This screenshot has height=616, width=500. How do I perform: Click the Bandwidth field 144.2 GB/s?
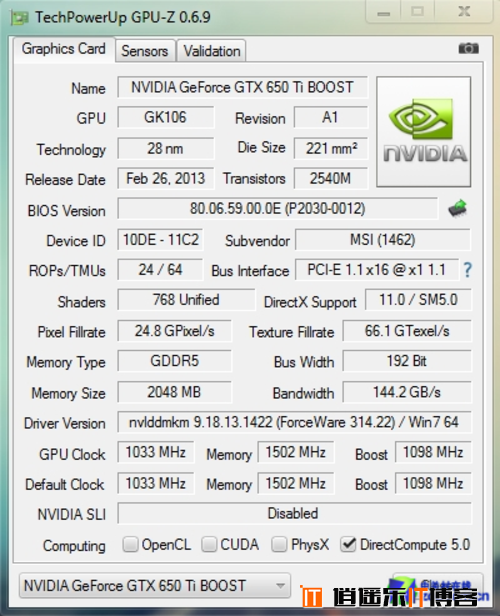click(407, 392)
